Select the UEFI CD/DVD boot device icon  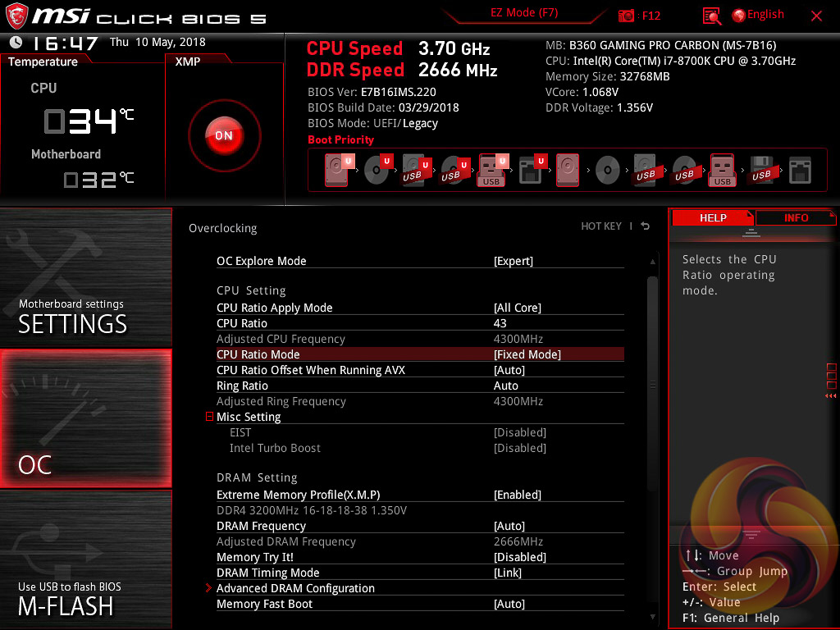click(x=378, y=170)
